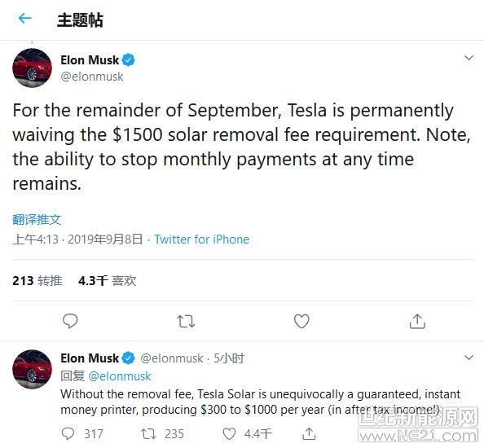
Task: Open Elon Musk's avatar on main tweet
Action: pos(32,68)
